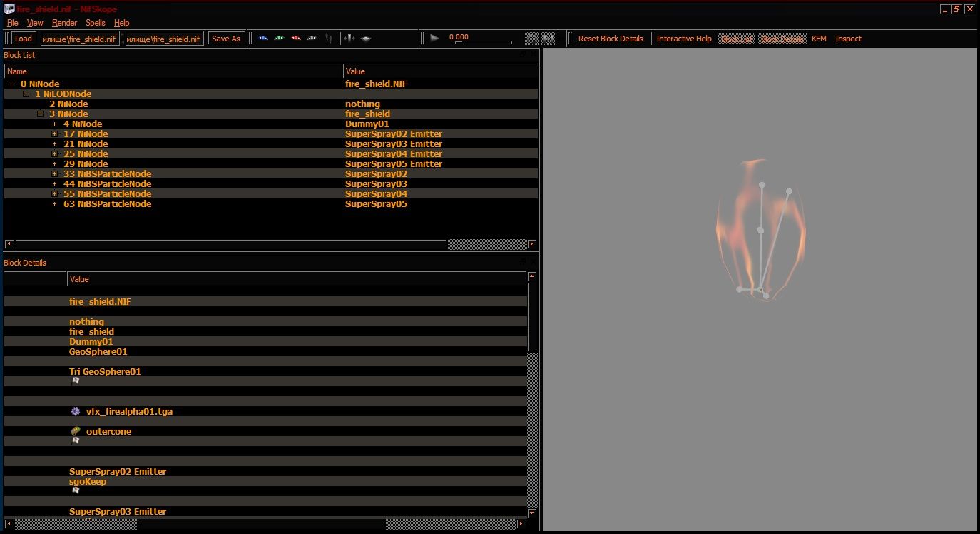Viewport: 980px width, 534px height.
Task: Click the NifSkope app icon in title bar
Action: point(9,9)
